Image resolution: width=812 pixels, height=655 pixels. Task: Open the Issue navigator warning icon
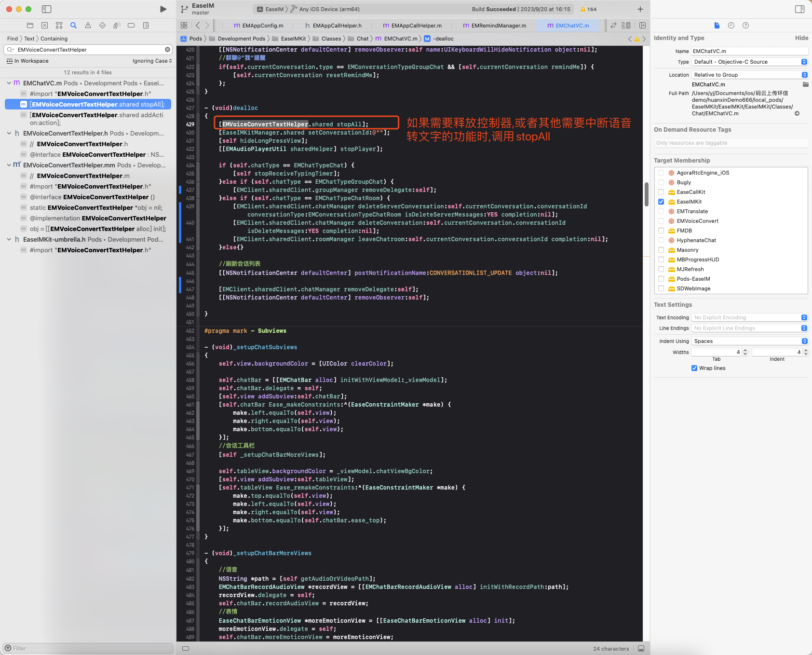click(88, 26)
